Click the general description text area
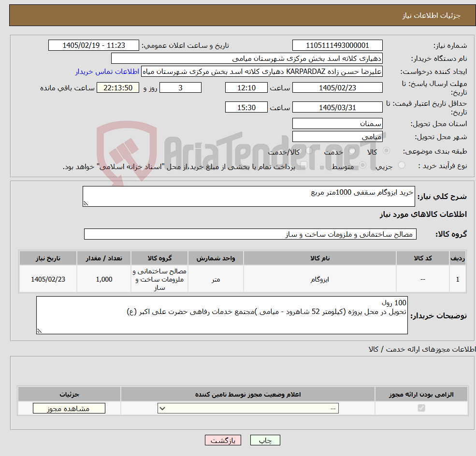The image size is (476, 456). 248,196
